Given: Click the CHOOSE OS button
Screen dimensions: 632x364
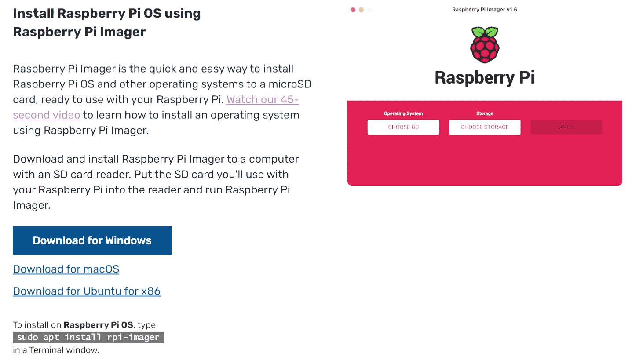Looking at the screenshot, I should (x=403, y=127).
